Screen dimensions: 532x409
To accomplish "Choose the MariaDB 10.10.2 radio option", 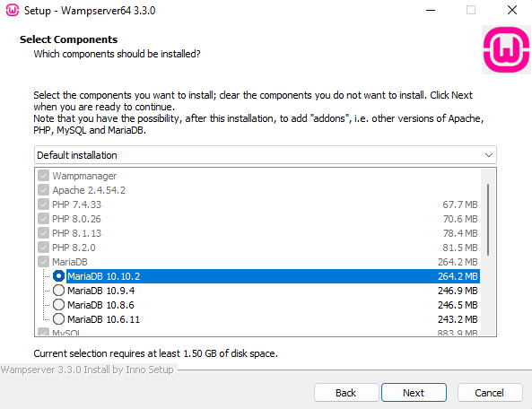I will (x=58, y=276).
